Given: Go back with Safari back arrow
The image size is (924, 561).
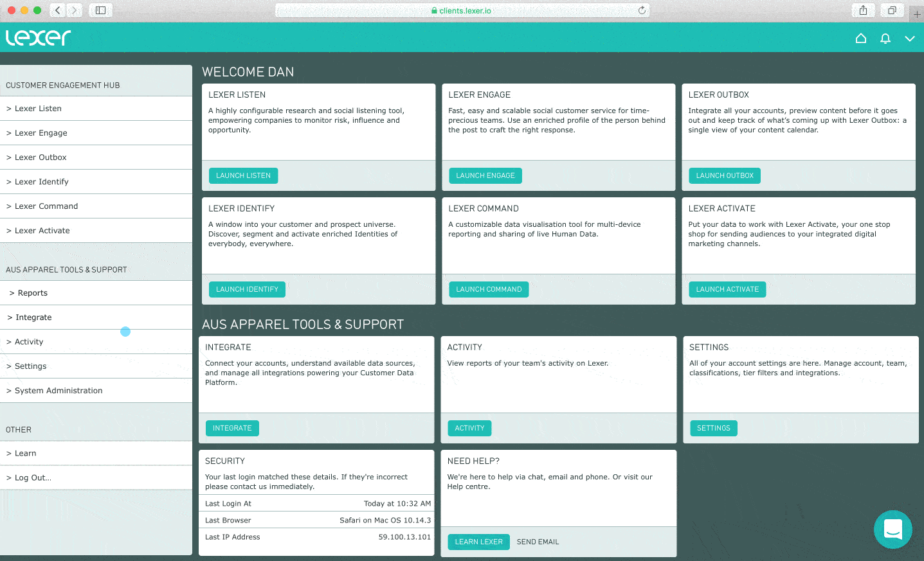Looking at the screenshot, I should tap(58, 10).
